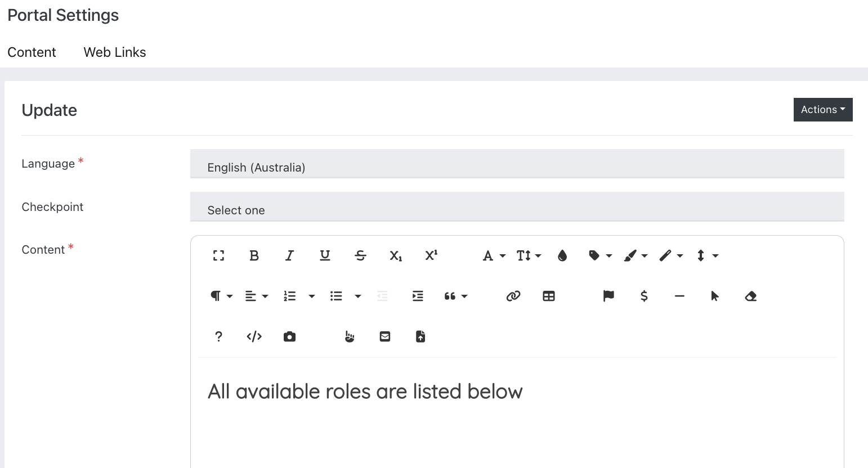
Task: Switch to the Web Links tab
Action: click(115, 52)
